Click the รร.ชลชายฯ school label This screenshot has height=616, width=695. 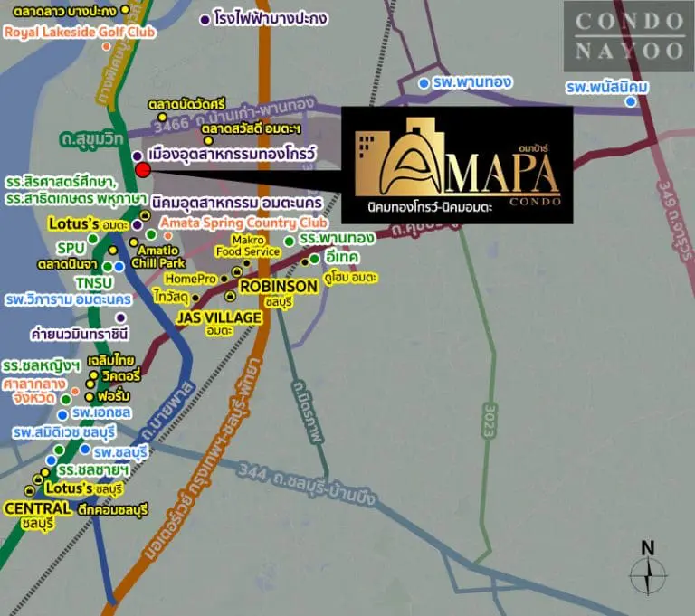93,469
